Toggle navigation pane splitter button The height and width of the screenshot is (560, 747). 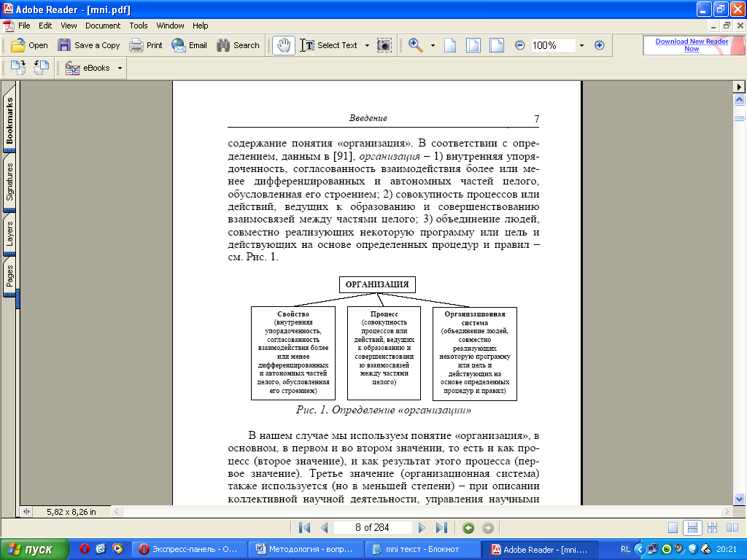[26, 511]
